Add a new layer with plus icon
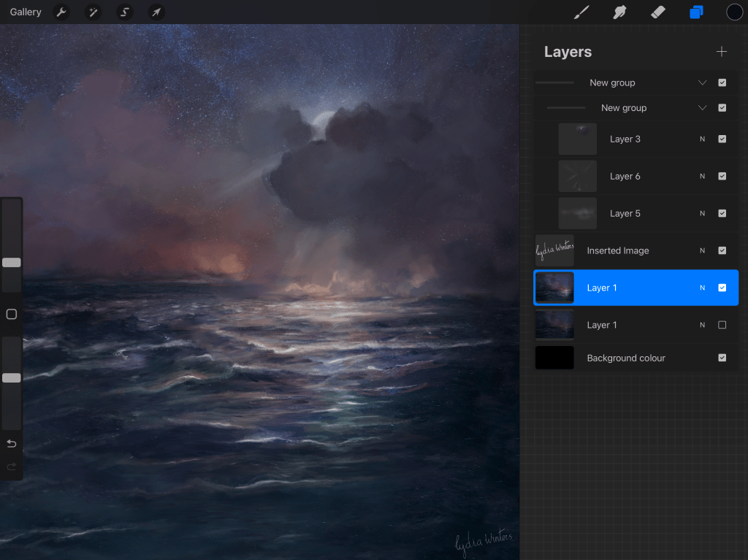This screenshot has width=748, height=560. tap(722, 52)
